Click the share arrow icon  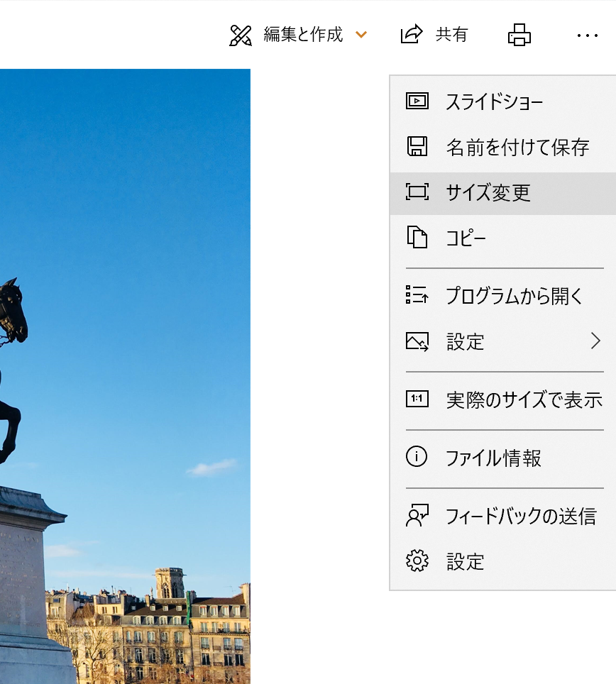pos(412,34)
